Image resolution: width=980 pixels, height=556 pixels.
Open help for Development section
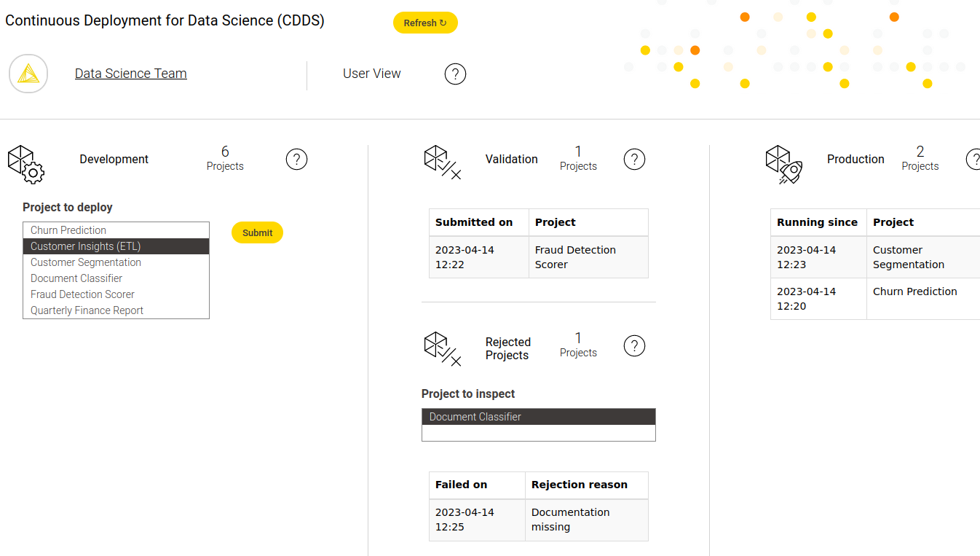[x=296, y=159]
